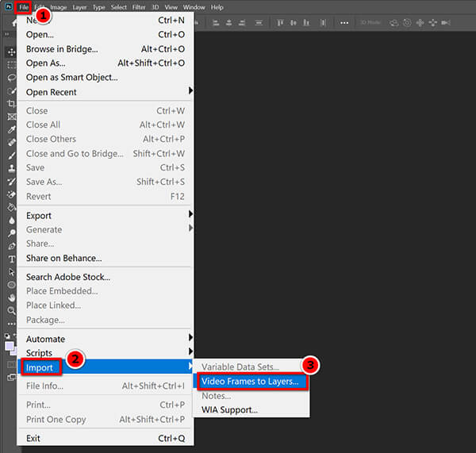Click the 3D Roll icon in options bar
This screenshot has width=476, height=453.
click(x=407, y=22)
